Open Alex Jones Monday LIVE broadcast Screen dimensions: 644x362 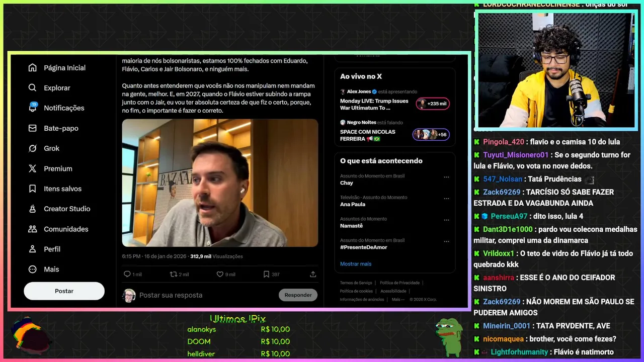pyautogui.click(x=374, y=104)
